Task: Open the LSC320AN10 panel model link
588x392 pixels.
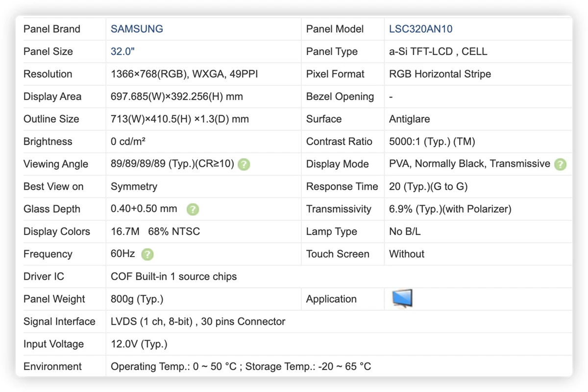Action: 420,29
